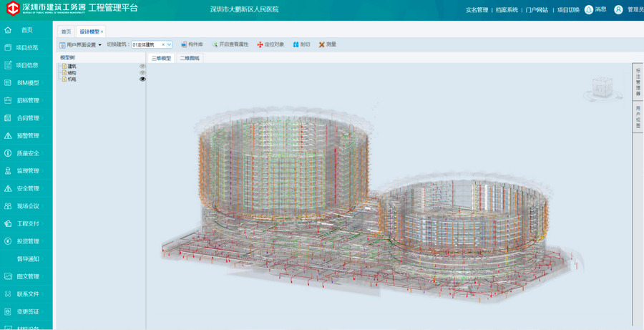This screenshot has width=644, height=330.
Task: Click the 消息 notification bell icon
Action: coord(589,10)
